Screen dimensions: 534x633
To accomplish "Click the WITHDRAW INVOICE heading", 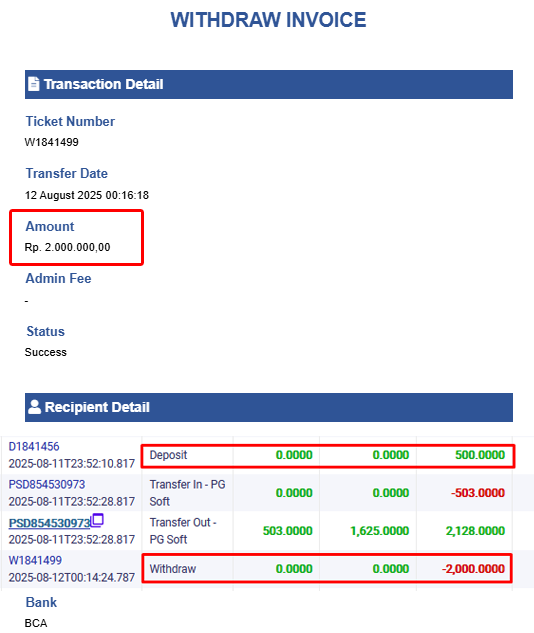I will [x=268, y=20].
